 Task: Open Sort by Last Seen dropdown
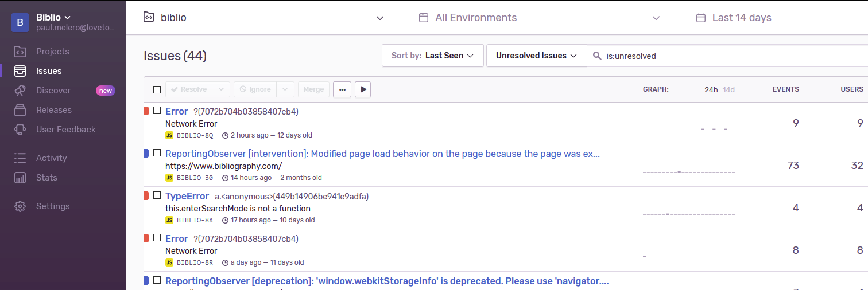coord(433,56)
